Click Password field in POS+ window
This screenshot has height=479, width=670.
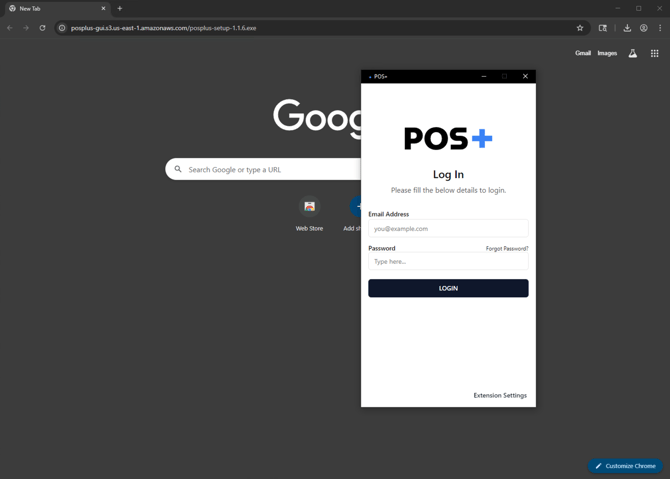(448, 261)
